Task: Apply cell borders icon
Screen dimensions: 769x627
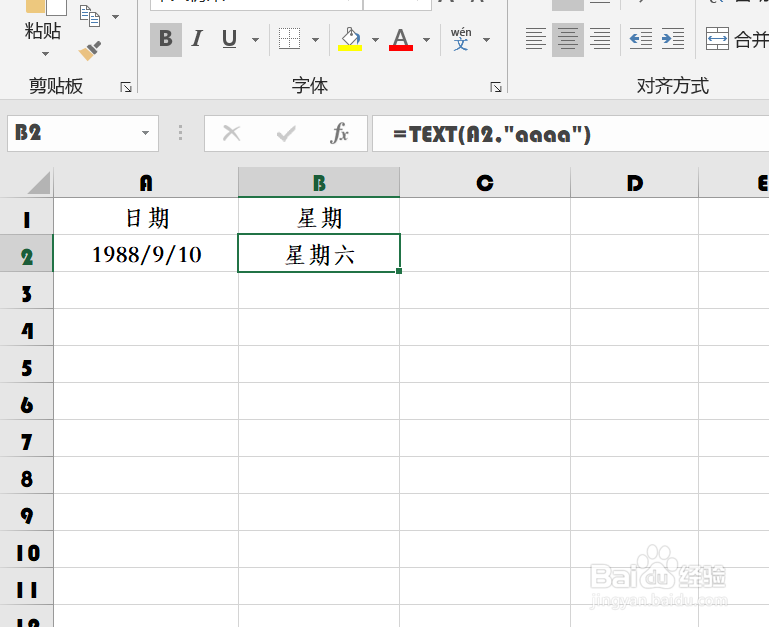Action: (289, 39)
